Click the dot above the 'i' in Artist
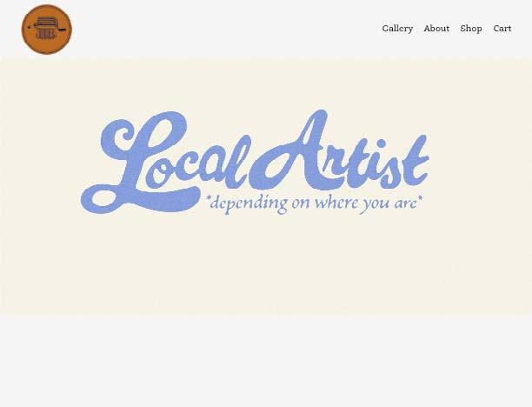The height and width of the screenshot is (407, 532). click(x=381, y=143)
